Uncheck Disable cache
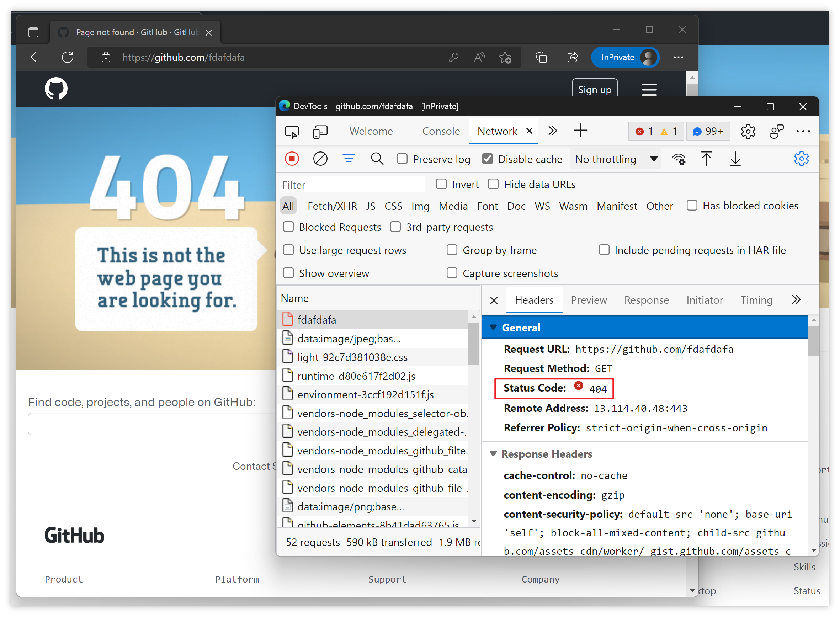 (488, 159)
